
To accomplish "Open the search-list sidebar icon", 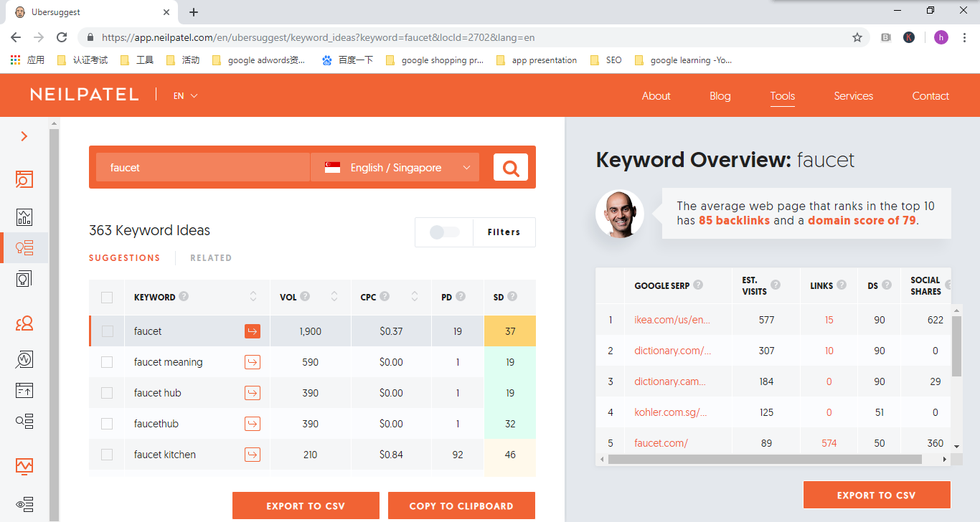I will [24, 421].
